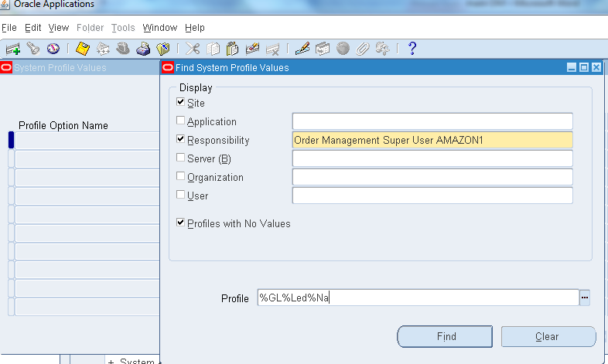Click the Paste clipboard icon
Screen dimensions: 608x364
pos(232,49)
